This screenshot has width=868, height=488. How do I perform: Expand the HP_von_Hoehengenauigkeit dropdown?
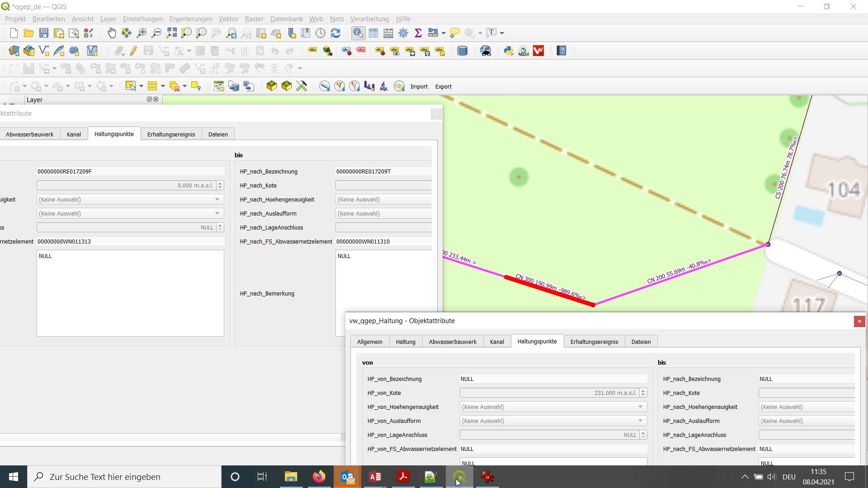pos(640,407)
